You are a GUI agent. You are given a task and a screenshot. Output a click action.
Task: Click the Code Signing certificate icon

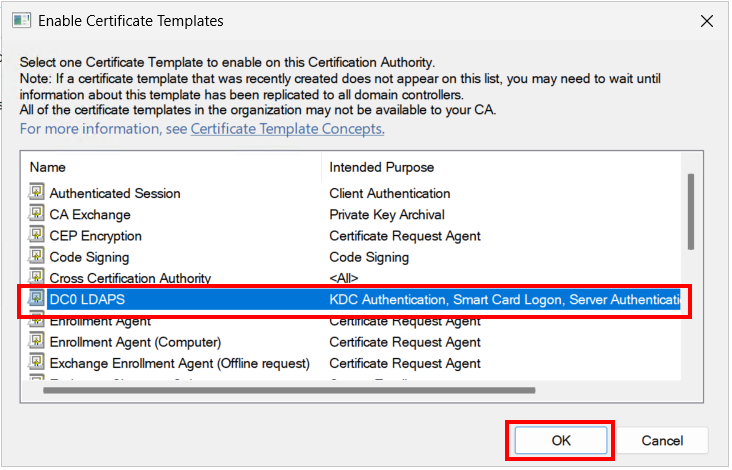(x=36, y=256)
